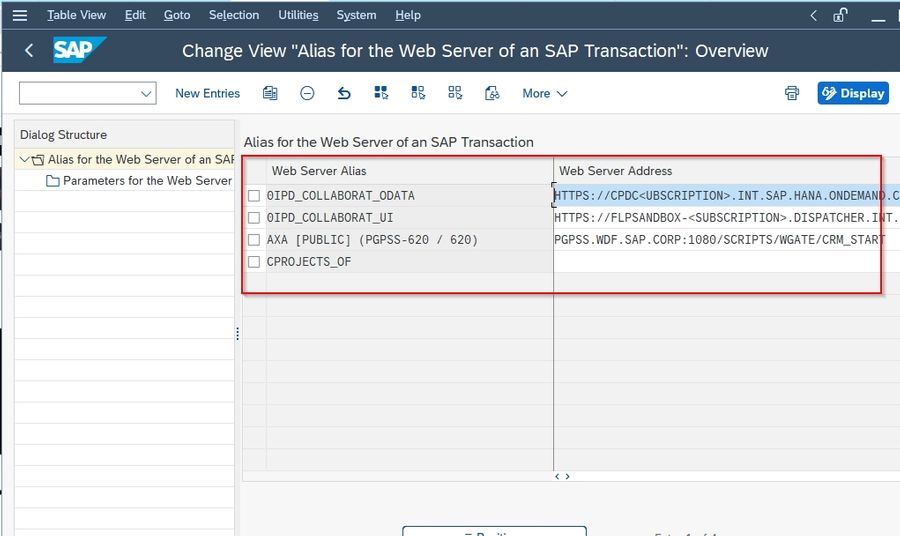Image resolution: width=900 pixels, height=536 pixels.
Task: Check the 0IPD_COLLABORAT_ODATA row checkbox
Action: [x=254, y=196]
